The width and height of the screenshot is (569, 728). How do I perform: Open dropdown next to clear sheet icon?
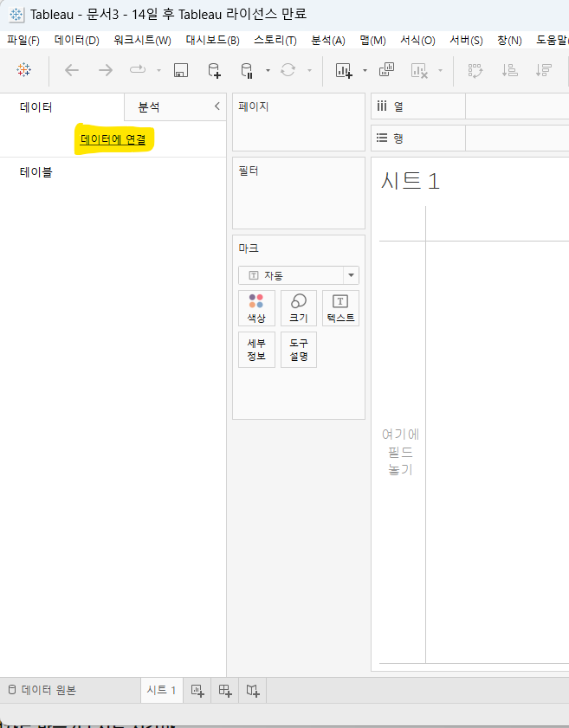tap(440, 71)
